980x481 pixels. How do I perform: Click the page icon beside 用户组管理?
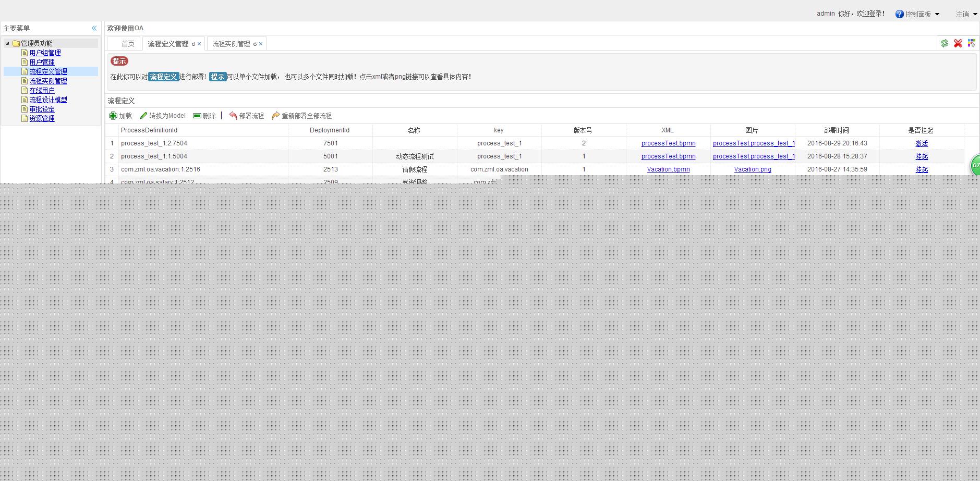(25, 53)
